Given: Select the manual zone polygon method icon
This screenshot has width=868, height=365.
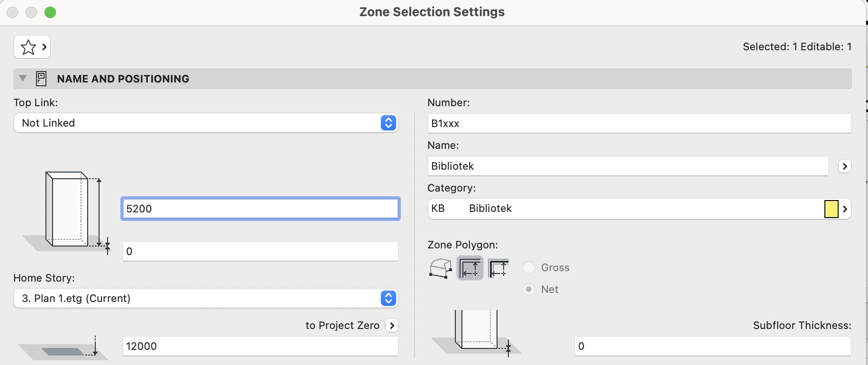Looking at the screenshot, I should tap(441, 268).
